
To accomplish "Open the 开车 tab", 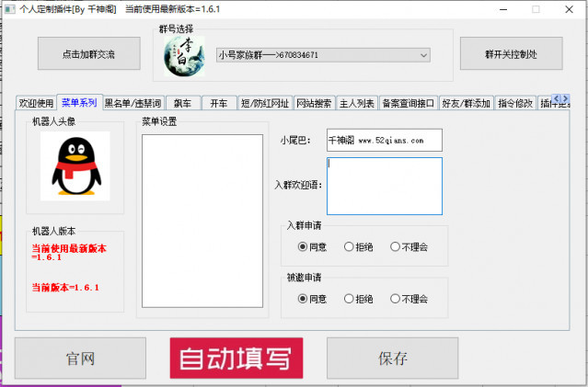I will (219, 103).
